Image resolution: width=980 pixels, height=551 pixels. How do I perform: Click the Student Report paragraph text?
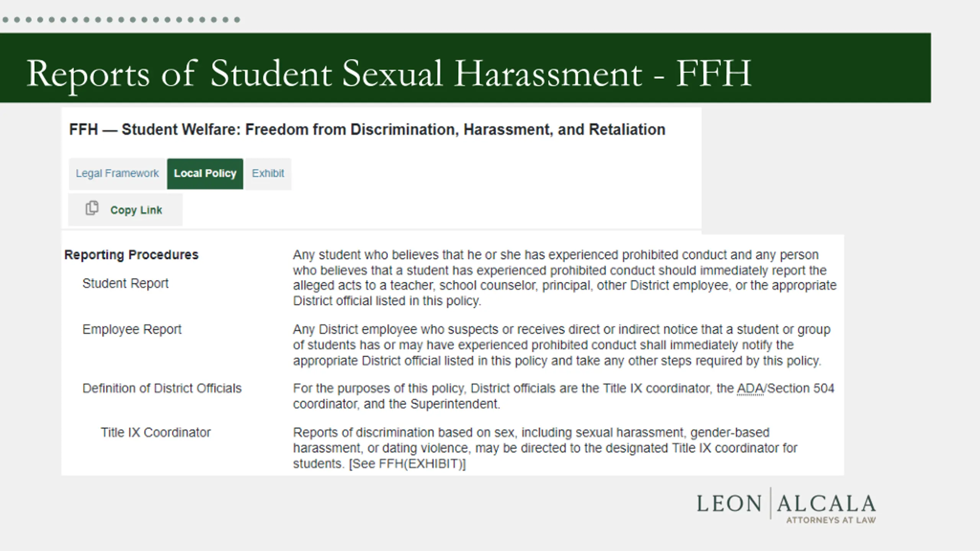coord(565,278)
